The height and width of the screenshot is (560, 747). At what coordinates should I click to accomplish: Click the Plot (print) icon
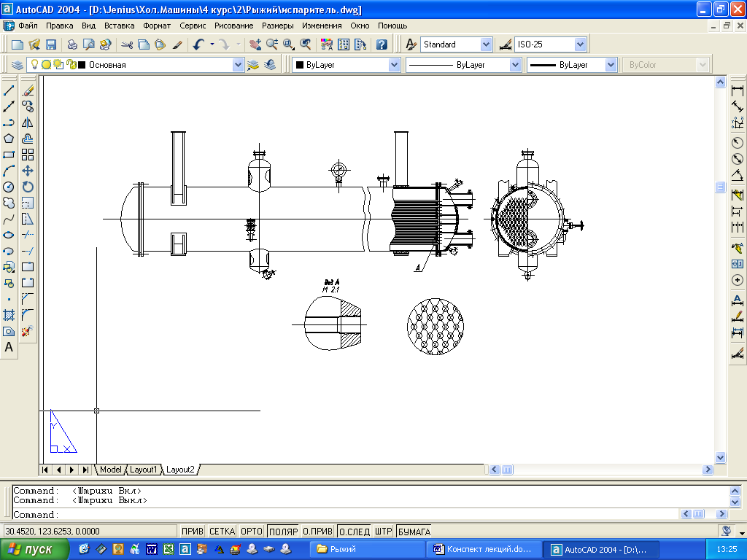(x=72, y=44)
